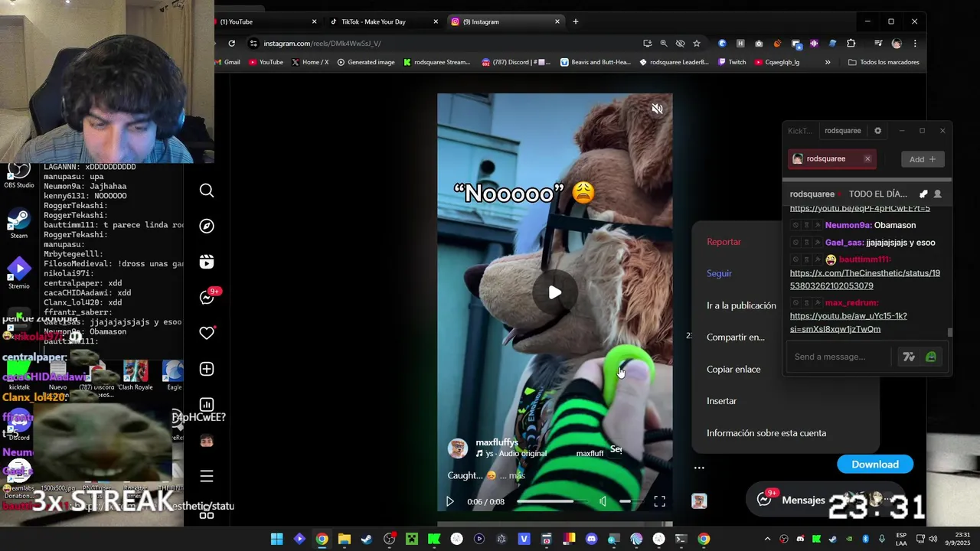Open maxfluffys profile picture on reel

[458, 448]
